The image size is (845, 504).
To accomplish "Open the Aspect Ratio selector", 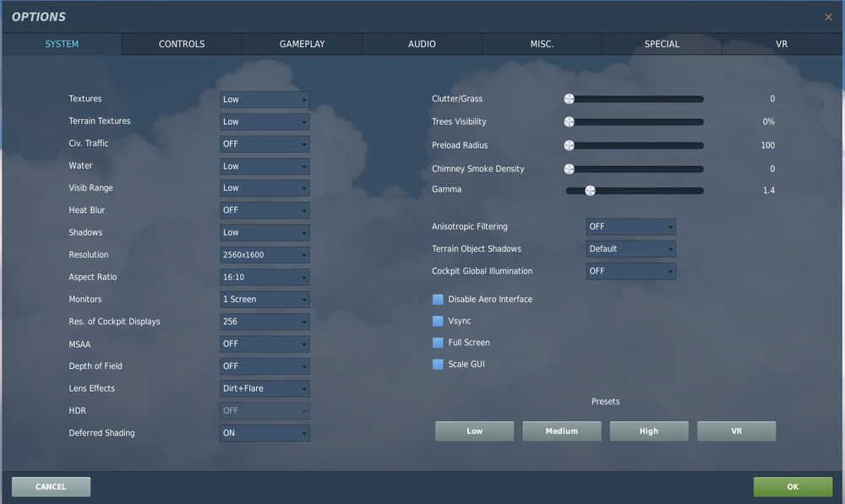I will (x=264, y=277).
